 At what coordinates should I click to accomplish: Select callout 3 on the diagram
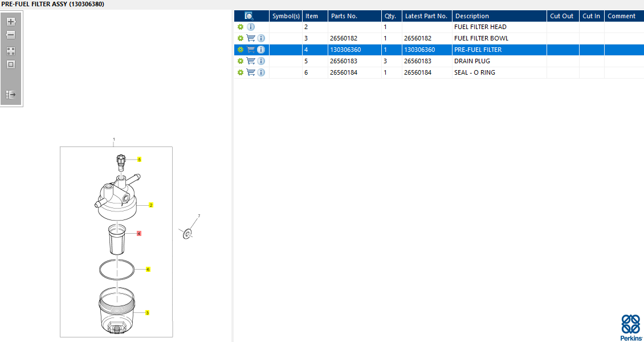(148, 312)
